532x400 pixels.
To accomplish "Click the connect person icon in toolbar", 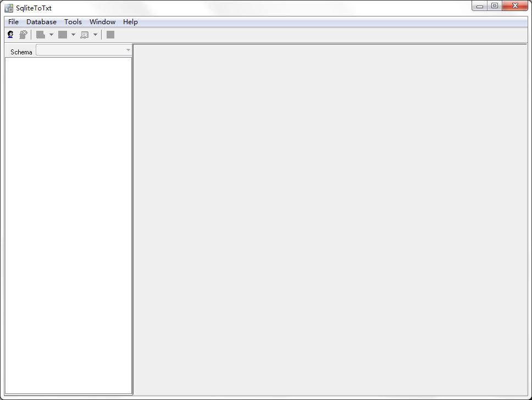I will [10, 35].
